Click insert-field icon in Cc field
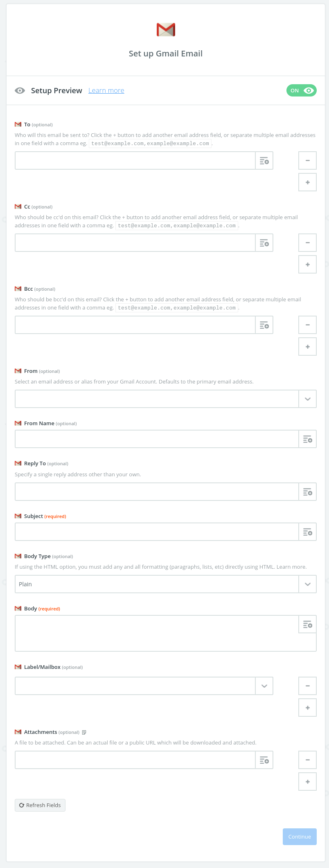 click(x=264, y=243)
